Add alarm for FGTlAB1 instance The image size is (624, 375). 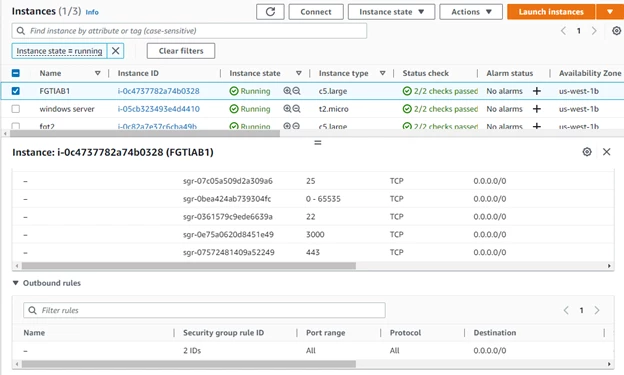[x=536, y=91]
